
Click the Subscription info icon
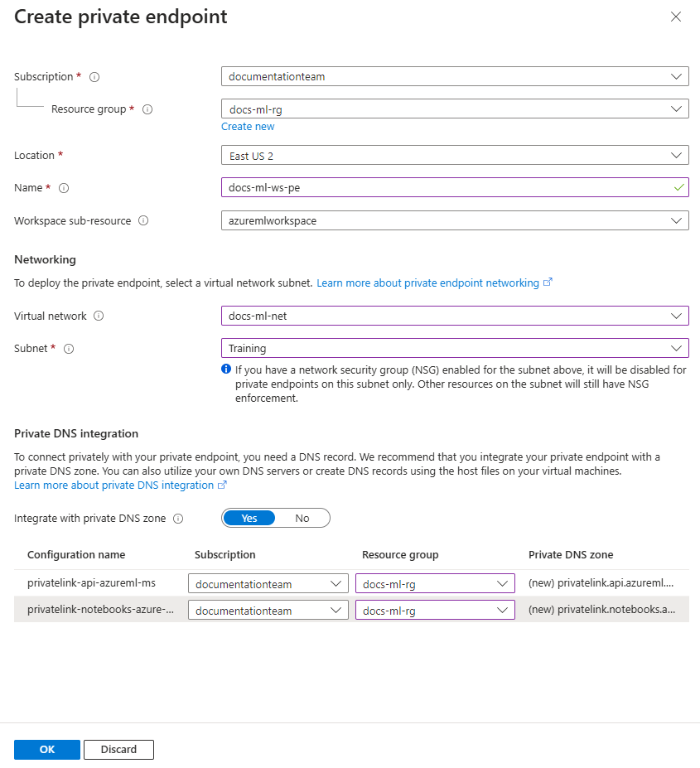coord(94,76)
